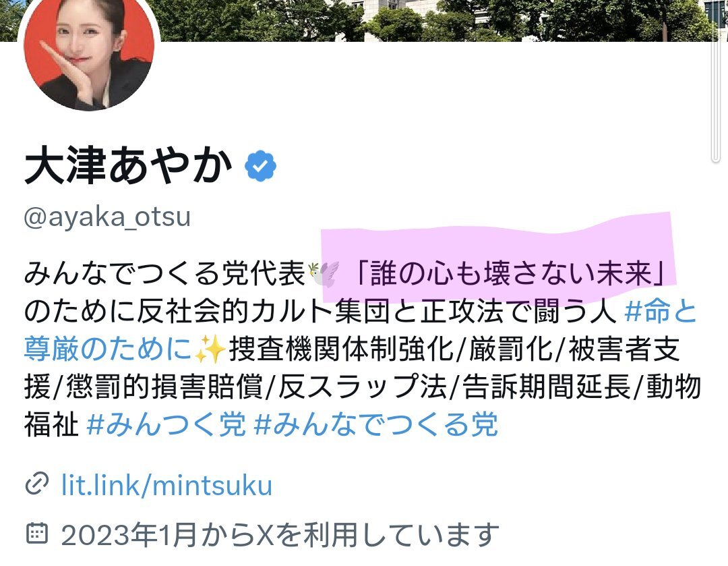Click the 2023年1月からXを利用しています text
Image resolution: width=728 pixels, height=566 pixels.
click(280, 534)
